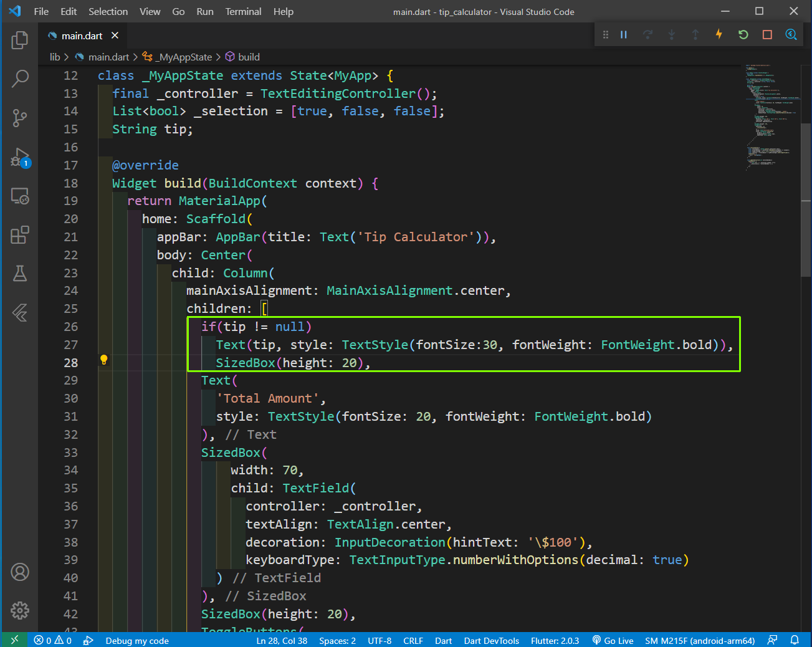Open the Terminal menu
This screenshot has width=812, height=647.
(243, 11)
